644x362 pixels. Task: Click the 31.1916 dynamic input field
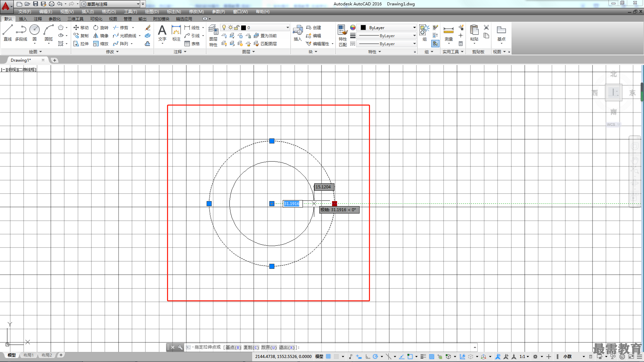(x=292, y=203)
